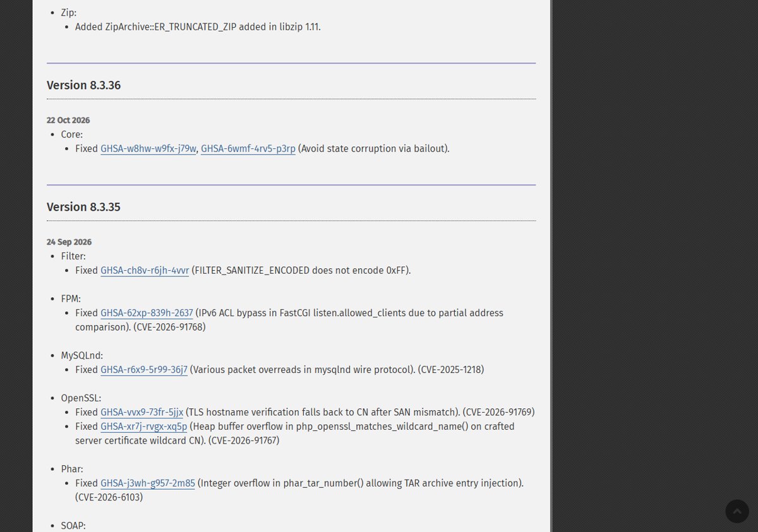The height and width of the screenshot is (532, 758).
Task: Click the FPM: section label
Action: [71, 299]
